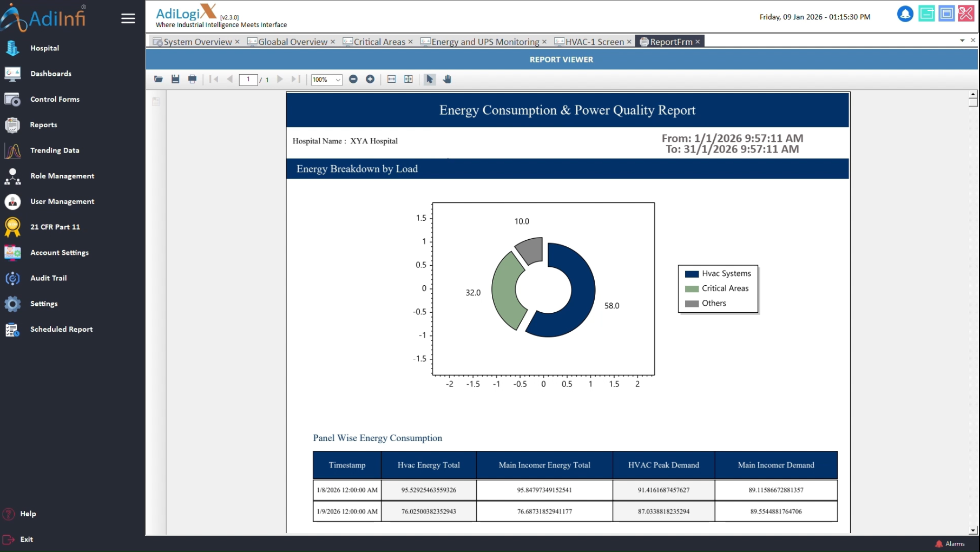The height and width of the screenshot is (552, 980).
Task: Zoom in with the plus button
Action: (x=370, y=79)
